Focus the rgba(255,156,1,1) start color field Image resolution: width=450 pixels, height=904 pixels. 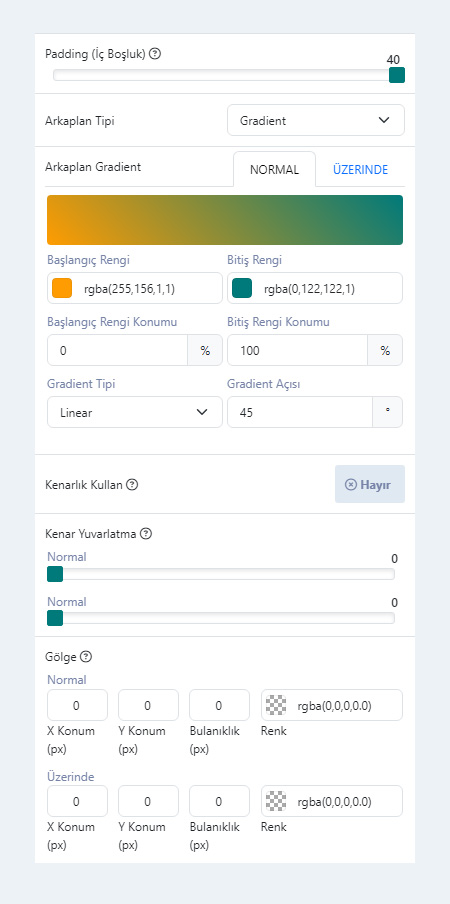point(135,288)
